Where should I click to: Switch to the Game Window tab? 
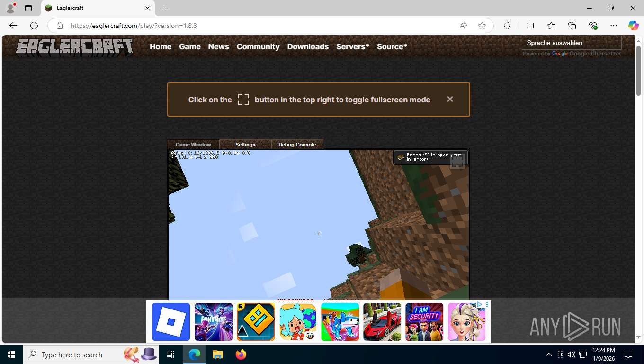[x=193, y=145]
